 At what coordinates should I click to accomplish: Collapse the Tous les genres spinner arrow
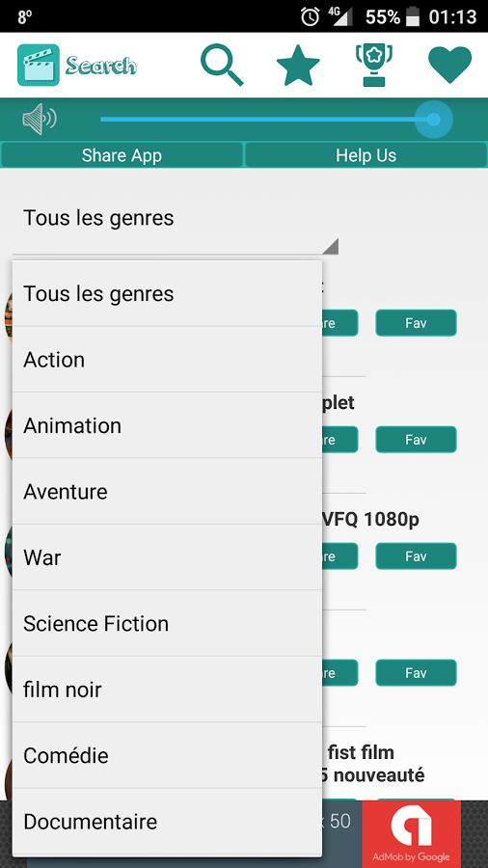[x=330, y=246]
